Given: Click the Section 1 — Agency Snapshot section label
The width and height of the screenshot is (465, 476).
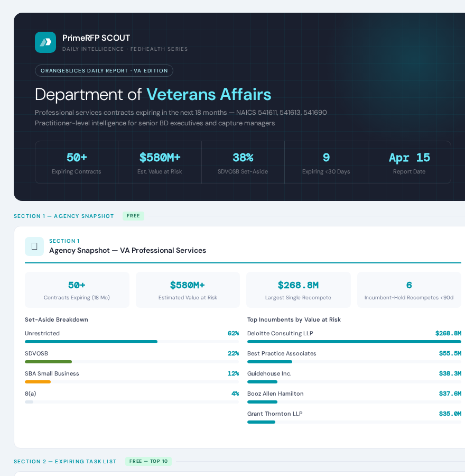Looking at the screenshot, I should click(64, 216).
